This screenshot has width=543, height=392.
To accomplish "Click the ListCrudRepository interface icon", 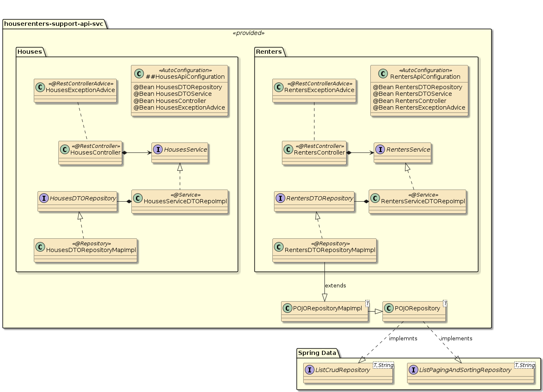I will pos(309,370).
